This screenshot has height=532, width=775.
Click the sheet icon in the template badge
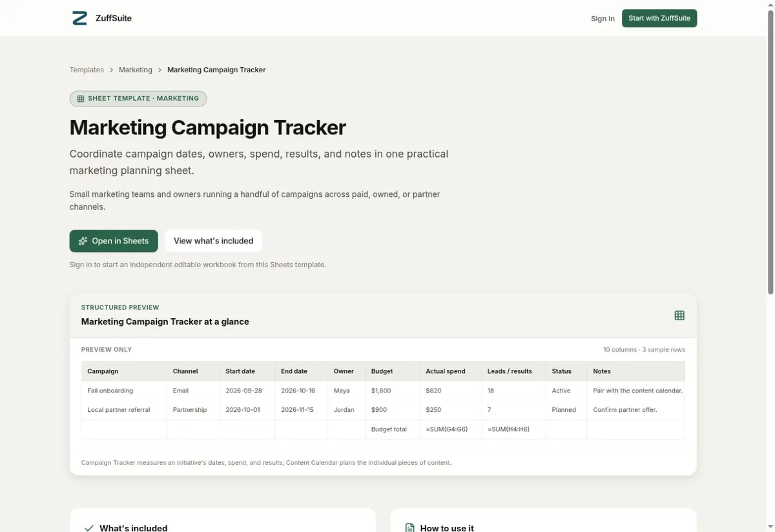tap(81, 99)
